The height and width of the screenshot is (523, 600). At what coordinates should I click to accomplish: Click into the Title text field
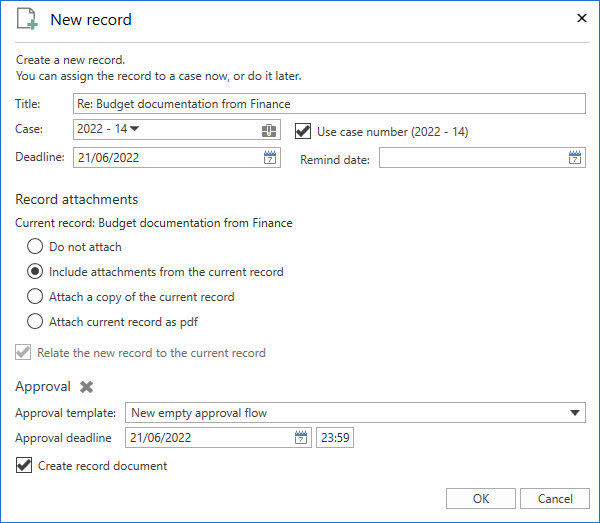pyautogui.click(x=330, y=104)
